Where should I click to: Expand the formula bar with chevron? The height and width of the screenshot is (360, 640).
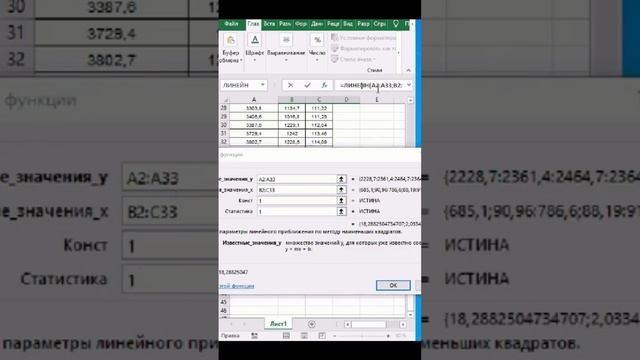pos(409,85)
